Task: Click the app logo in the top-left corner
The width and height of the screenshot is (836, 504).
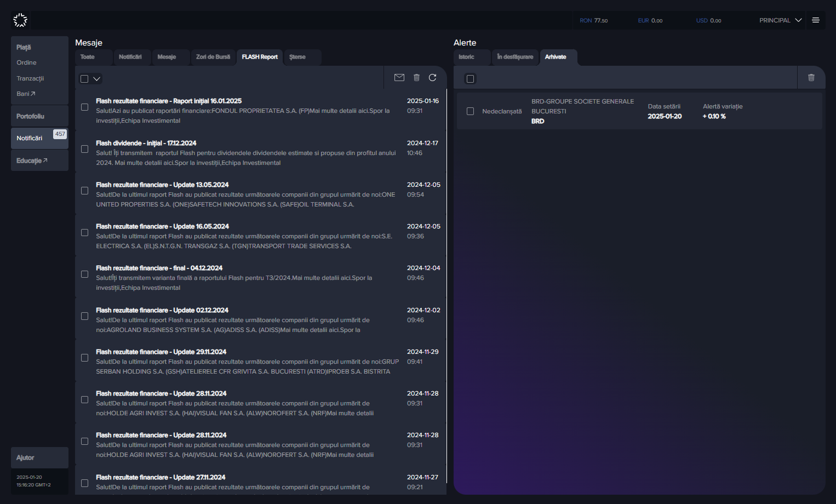Action: 20,20
